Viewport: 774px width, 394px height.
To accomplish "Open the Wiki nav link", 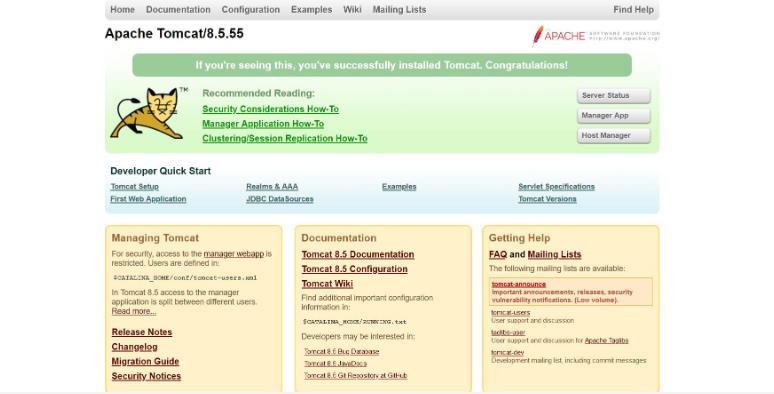I will click(352, 9).
